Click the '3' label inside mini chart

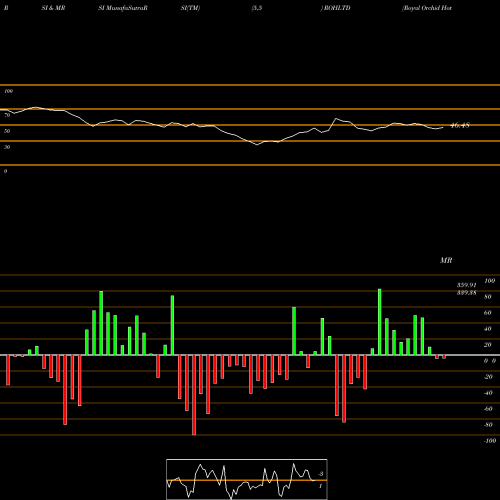321,474
